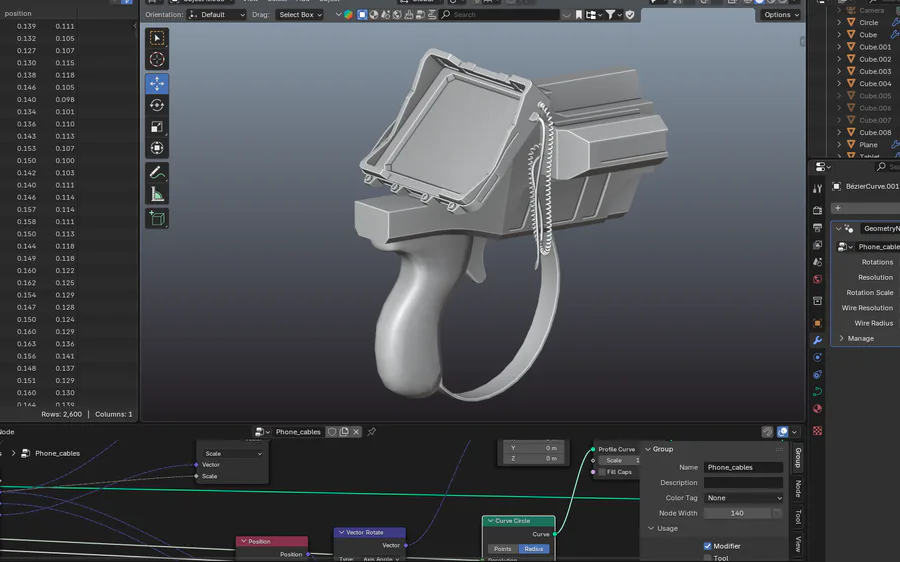Switch to the Node sidebar tab

pos(797,489)
